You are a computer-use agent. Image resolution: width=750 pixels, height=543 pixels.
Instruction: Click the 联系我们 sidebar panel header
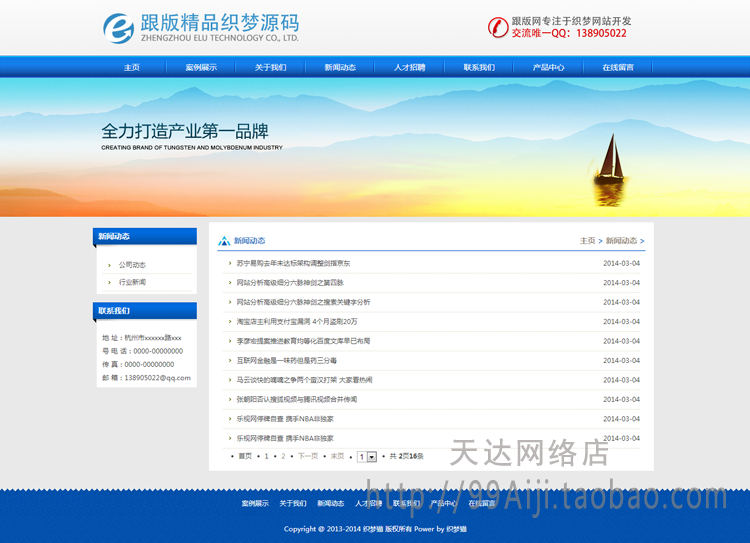pos(144,310)
